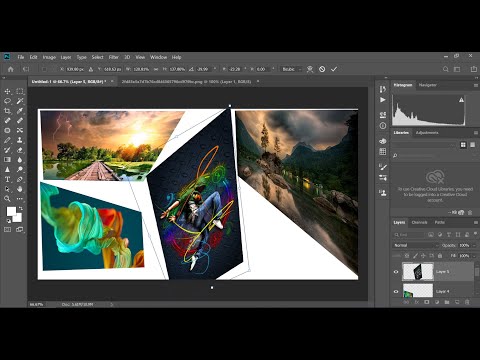Toggle Quick Mask mode

coord(7,229)
